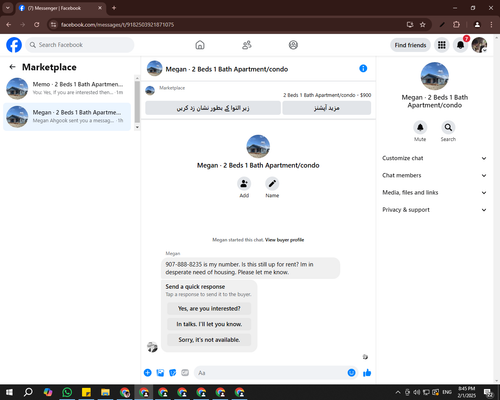Click the conversation list scroll down arrow

(137, 127)
